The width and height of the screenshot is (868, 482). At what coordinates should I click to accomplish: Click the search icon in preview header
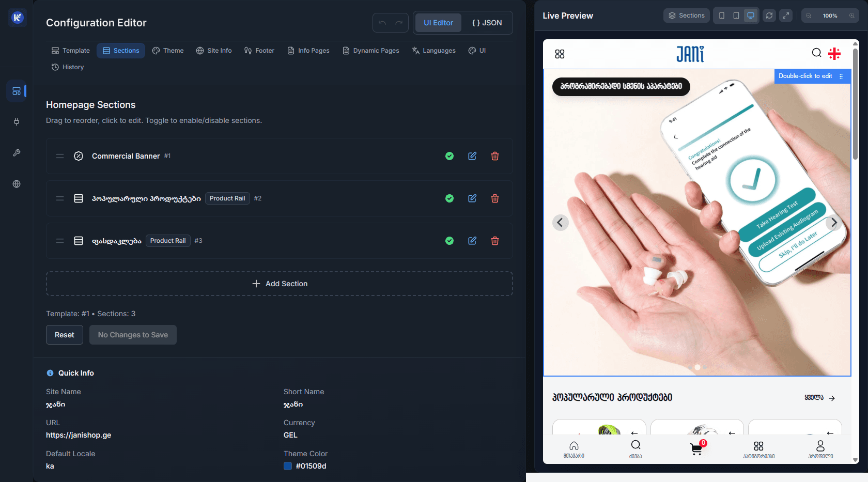(816, 53)
